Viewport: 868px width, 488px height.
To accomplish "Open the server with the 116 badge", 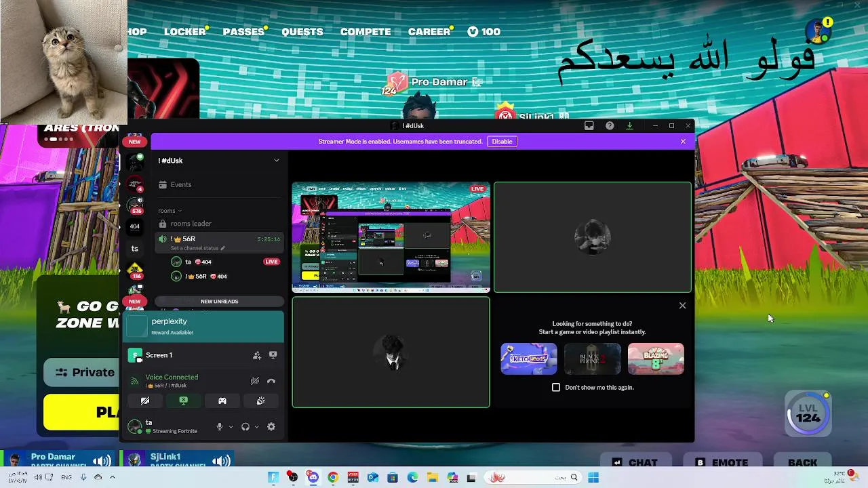I will (135, 270).
